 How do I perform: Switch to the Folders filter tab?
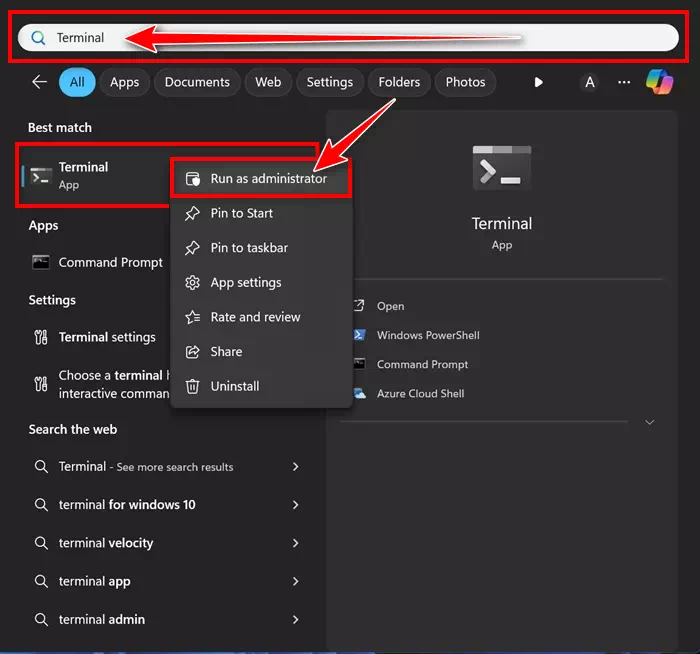point(399,82)
